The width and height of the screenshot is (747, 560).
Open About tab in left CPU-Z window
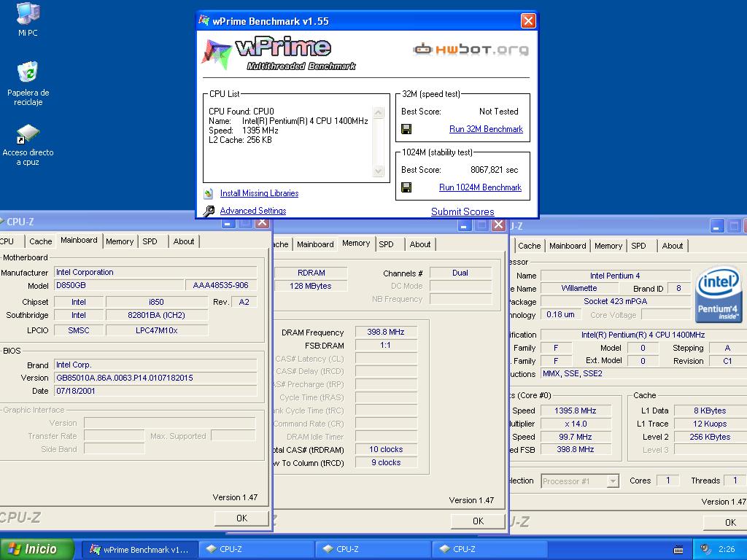[x=183, y=241]
